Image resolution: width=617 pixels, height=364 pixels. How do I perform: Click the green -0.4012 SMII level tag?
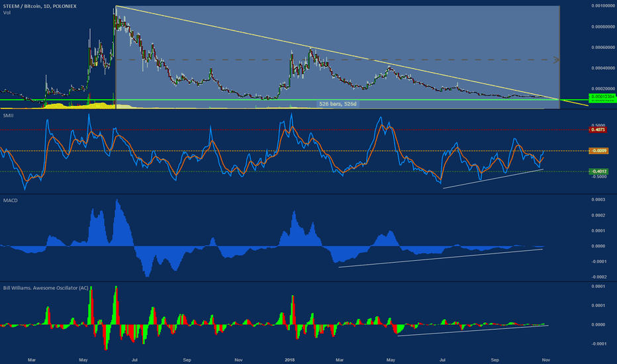(598, 171)
